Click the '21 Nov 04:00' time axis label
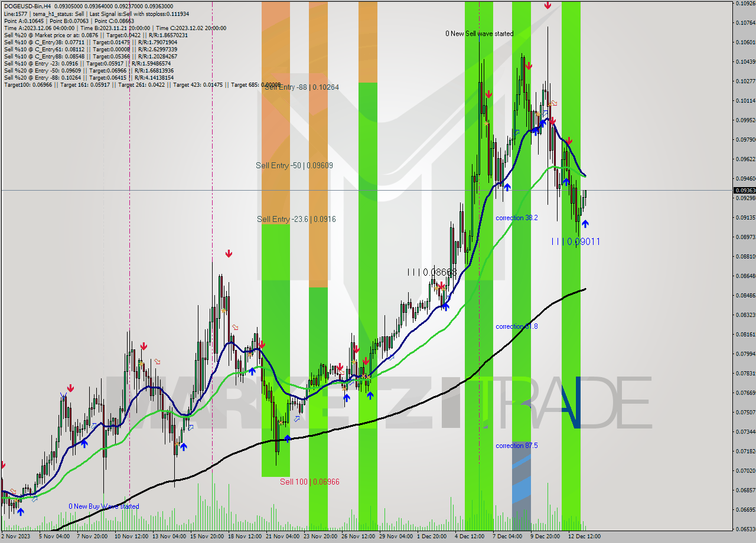Image resolution: width=756 pixels, height=543 pixels. coord(282,537)
